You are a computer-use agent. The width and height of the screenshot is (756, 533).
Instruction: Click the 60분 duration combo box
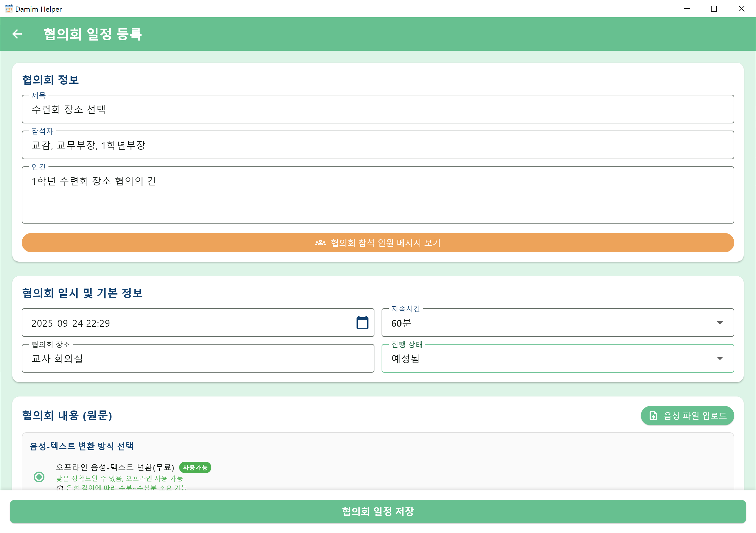tap(547, 323)
